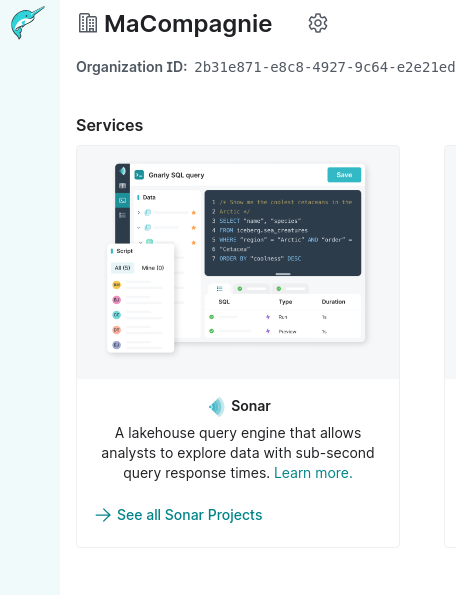456x595 pixels.
Task: Click the lightning icon in the Run row
Action: [268, 317]
